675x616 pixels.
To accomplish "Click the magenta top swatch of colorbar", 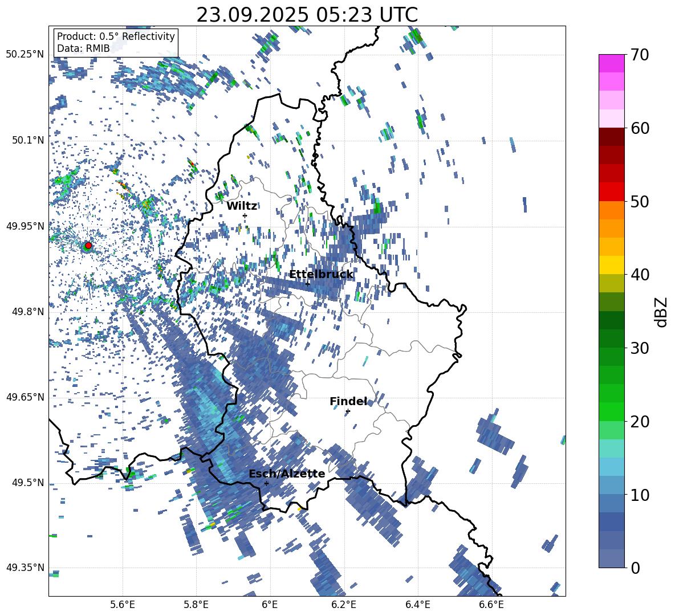I will pos(611,63).
